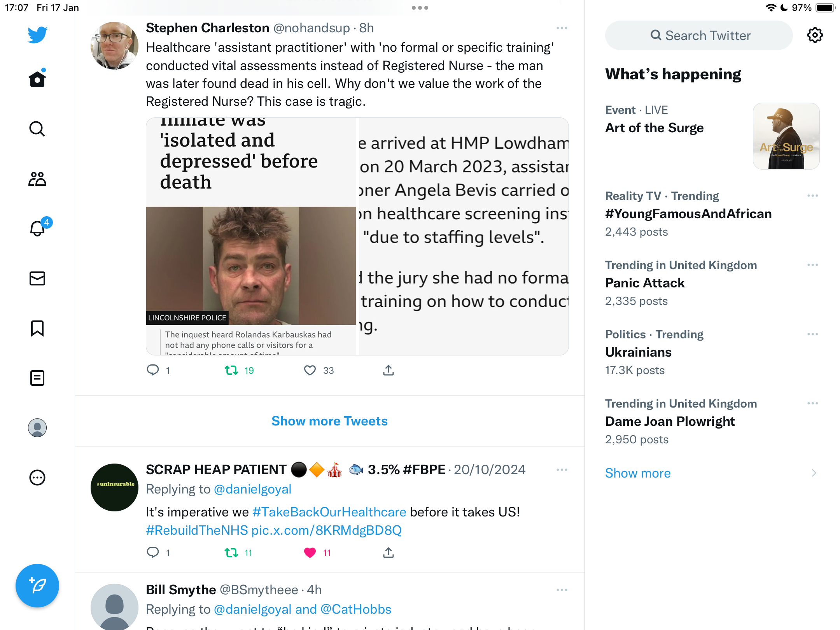Click Show more Tweets link
Image resolution: width=840 pixels, height=630 pixels.
point(329,421)
